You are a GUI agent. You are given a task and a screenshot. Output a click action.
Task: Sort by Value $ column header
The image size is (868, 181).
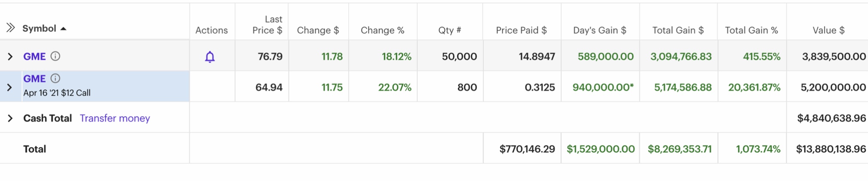[x=828, y=30]
